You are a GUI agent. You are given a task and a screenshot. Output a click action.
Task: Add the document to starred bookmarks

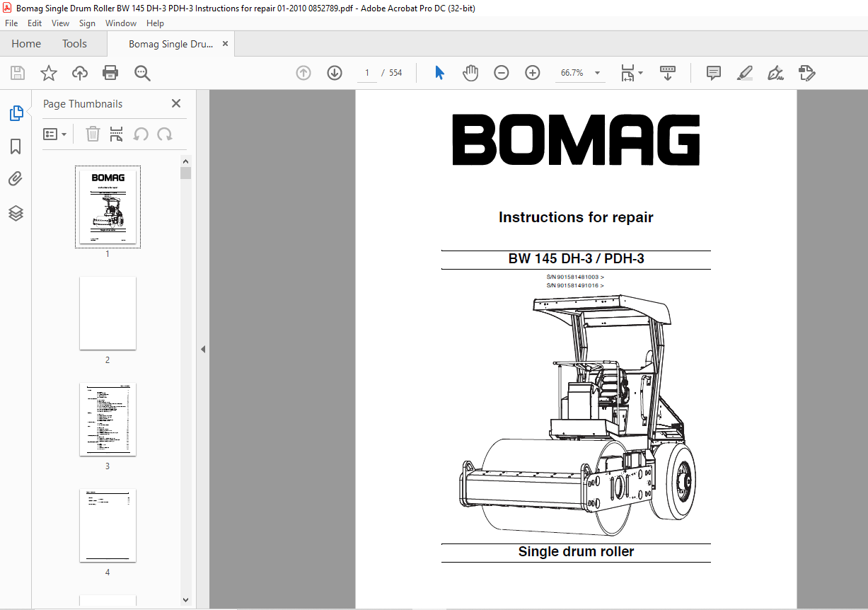click(x=49, y=73)
